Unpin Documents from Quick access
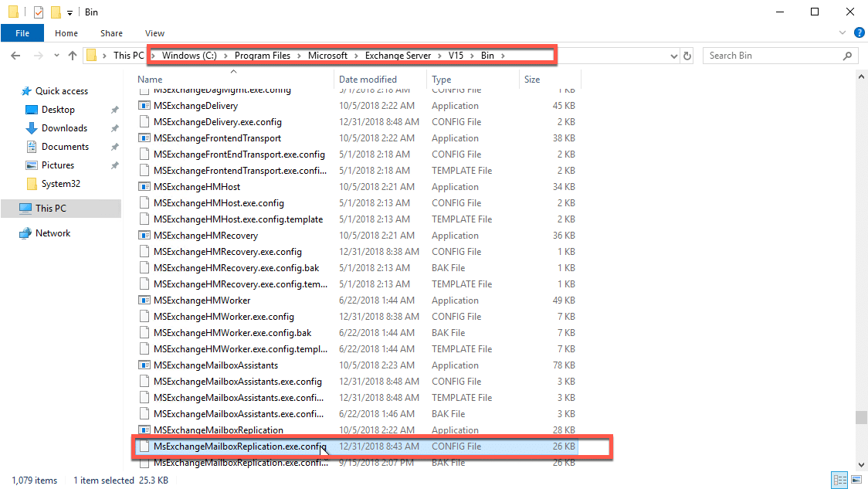This screenshot has width=868, height=489. [114, 146]
